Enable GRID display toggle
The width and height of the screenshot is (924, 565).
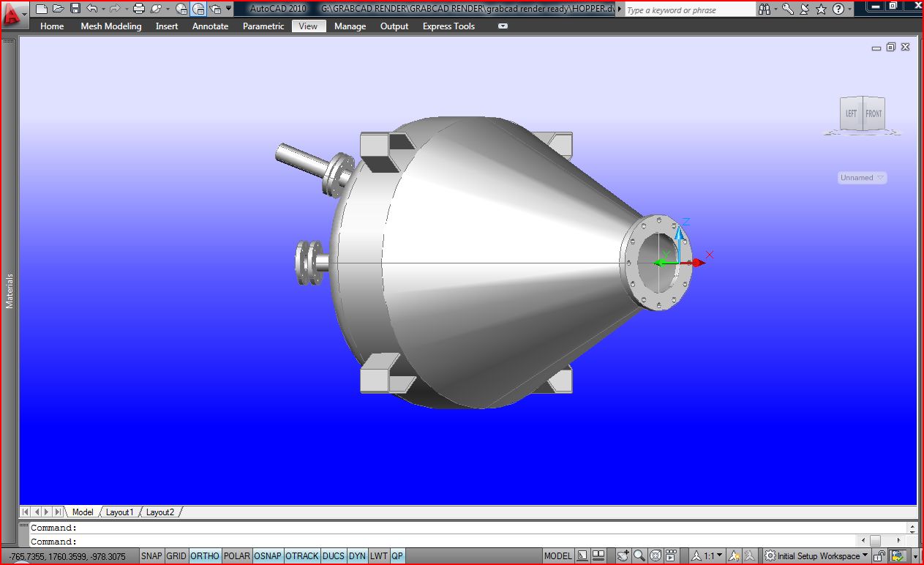click(176, 556)
